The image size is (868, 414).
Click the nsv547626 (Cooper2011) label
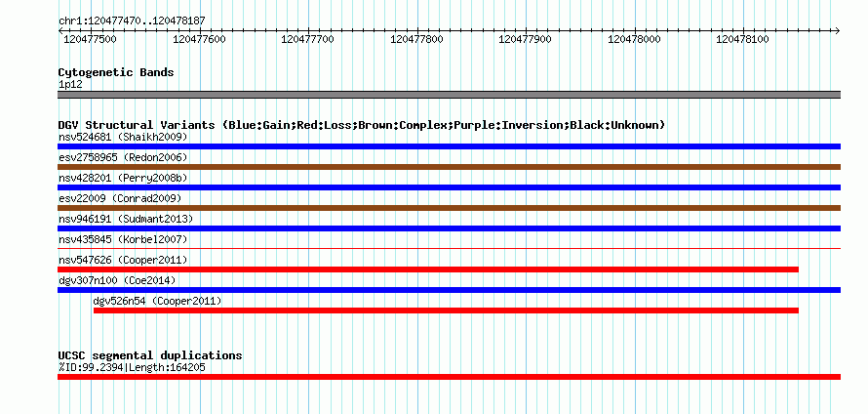tap(123, 260)
